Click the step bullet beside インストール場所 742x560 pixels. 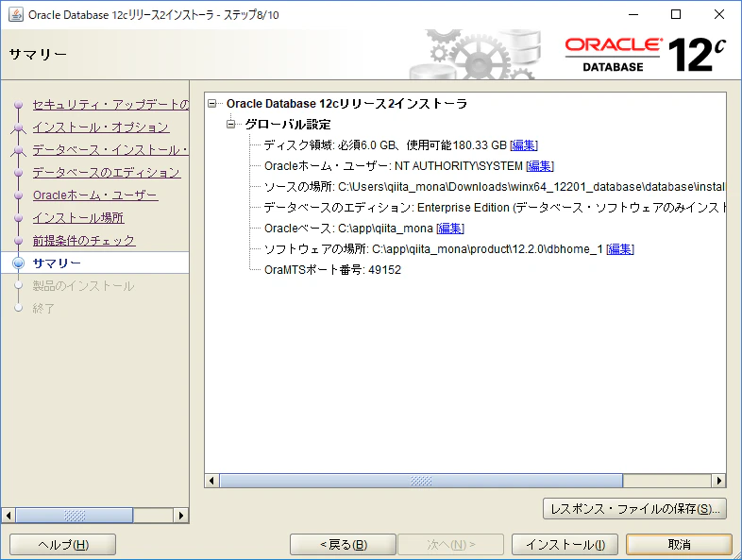point(19,218)
